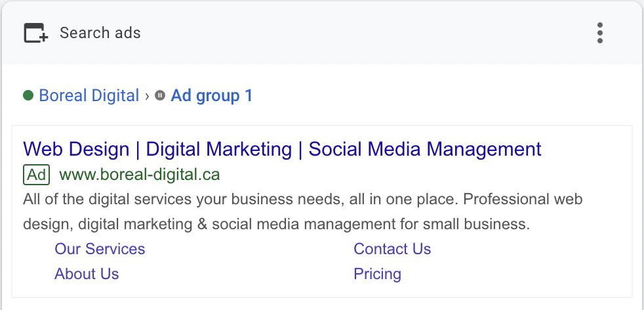The height and width of the screenshot is (310, 644).
Task: Click the "Search ads" card title
Action: click(100, 33)
